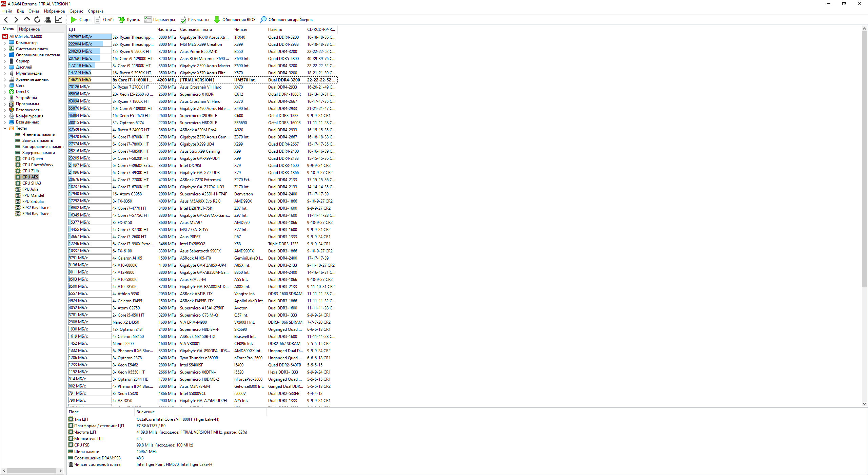Open the Задержка памяти test
This screenshot has height=475, width=868.
38,153
